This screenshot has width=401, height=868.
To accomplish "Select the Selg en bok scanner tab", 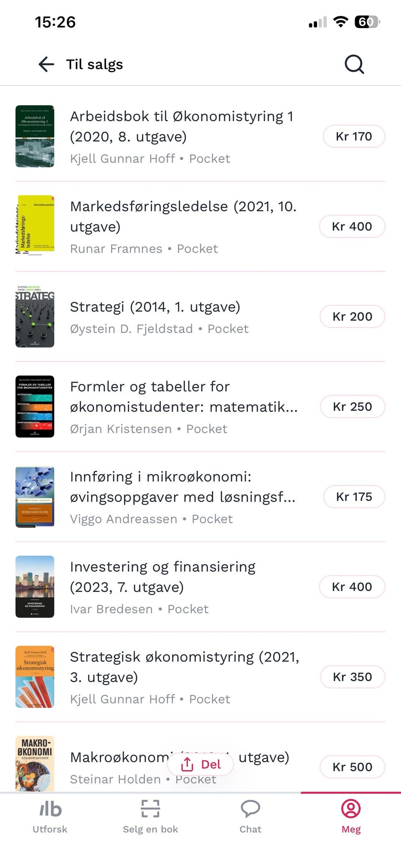I will (150, 817).
